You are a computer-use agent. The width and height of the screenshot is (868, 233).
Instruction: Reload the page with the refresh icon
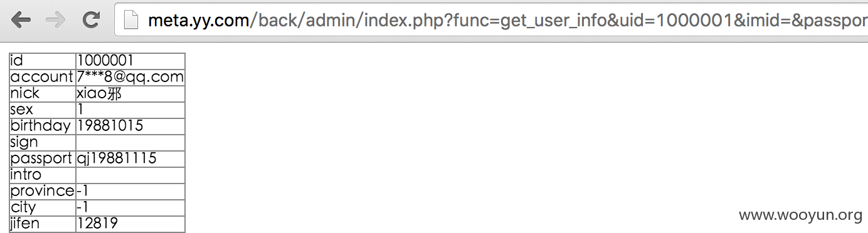point(92,20)
